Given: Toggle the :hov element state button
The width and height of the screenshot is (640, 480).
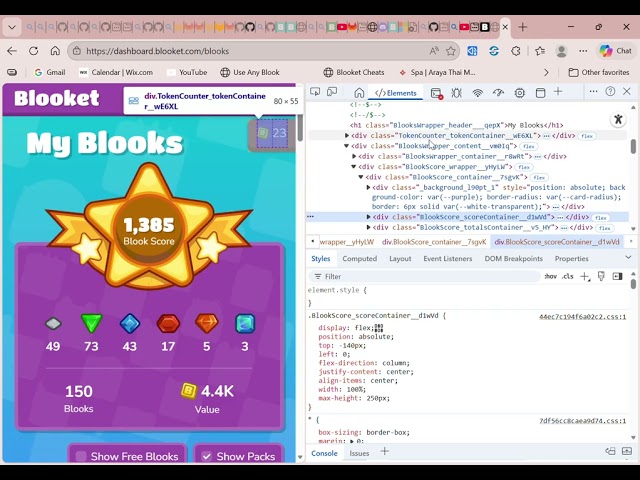Looking at the screenshot, I should click(551, 276).
